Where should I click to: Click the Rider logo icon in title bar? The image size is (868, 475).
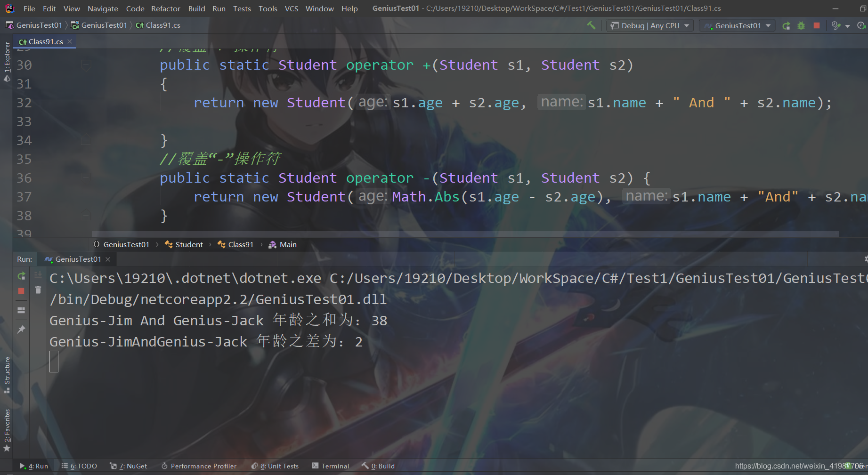(x=10, y=8)
